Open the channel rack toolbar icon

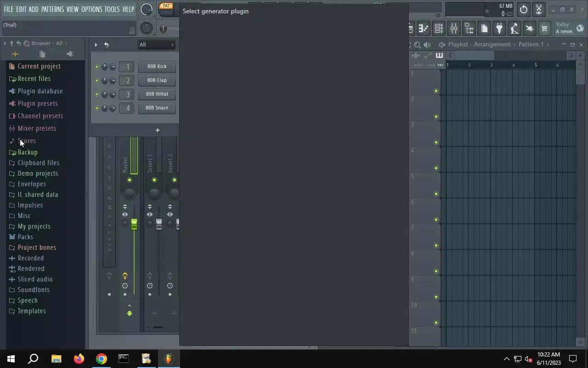[439, 29]
